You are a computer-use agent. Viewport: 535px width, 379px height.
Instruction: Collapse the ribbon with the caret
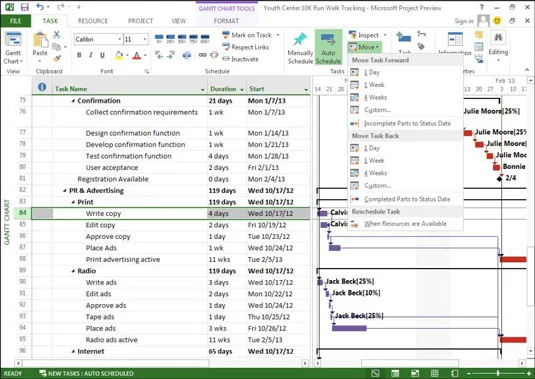(527, 70)
